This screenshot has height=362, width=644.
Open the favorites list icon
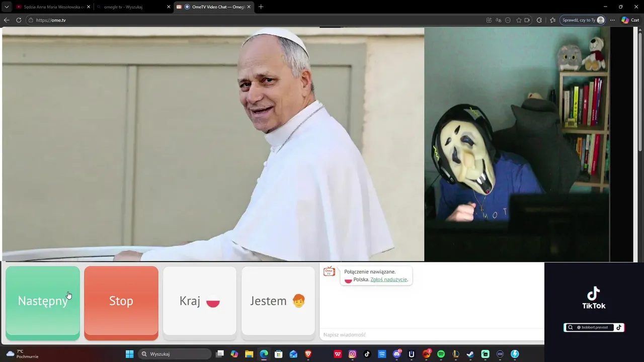click(x=553, y=20)
